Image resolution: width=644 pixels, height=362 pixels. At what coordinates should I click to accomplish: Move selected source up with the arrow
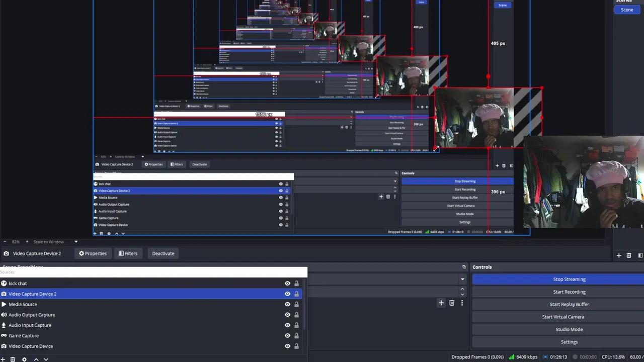[x=36, y=359]
